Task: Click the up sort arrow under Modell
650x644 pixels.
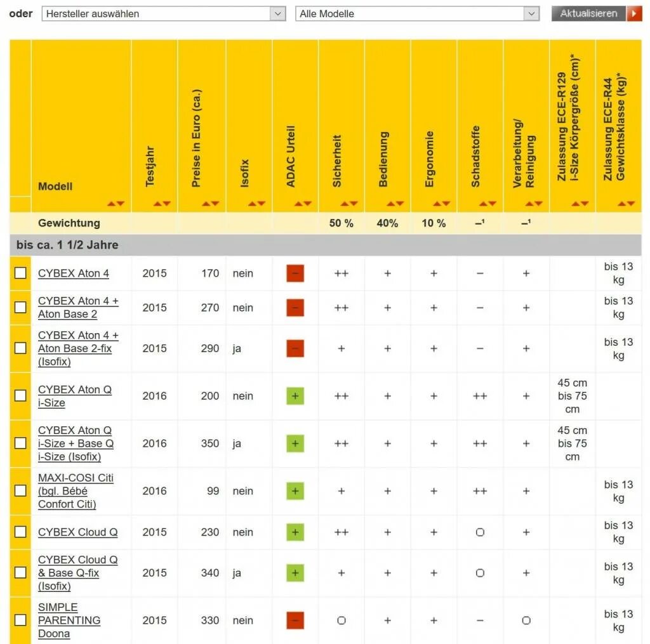Action: [111, 204]
